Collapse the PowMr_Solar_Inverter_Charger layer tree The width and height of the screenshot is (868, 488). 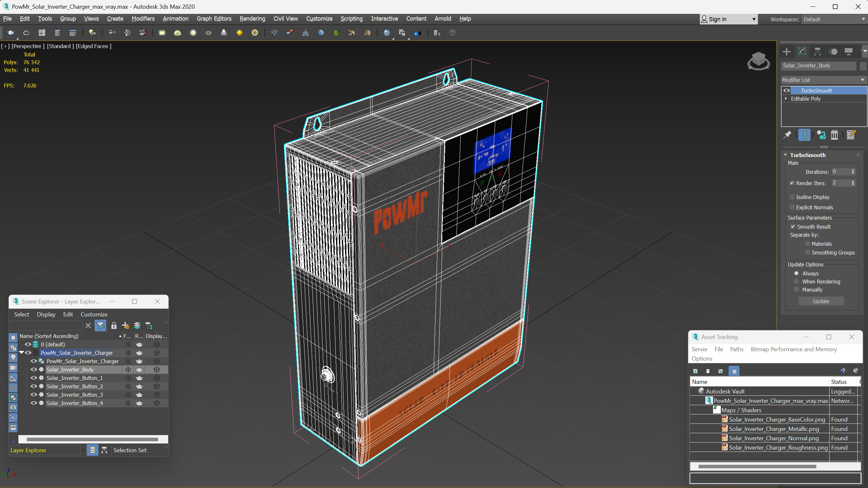22,353
